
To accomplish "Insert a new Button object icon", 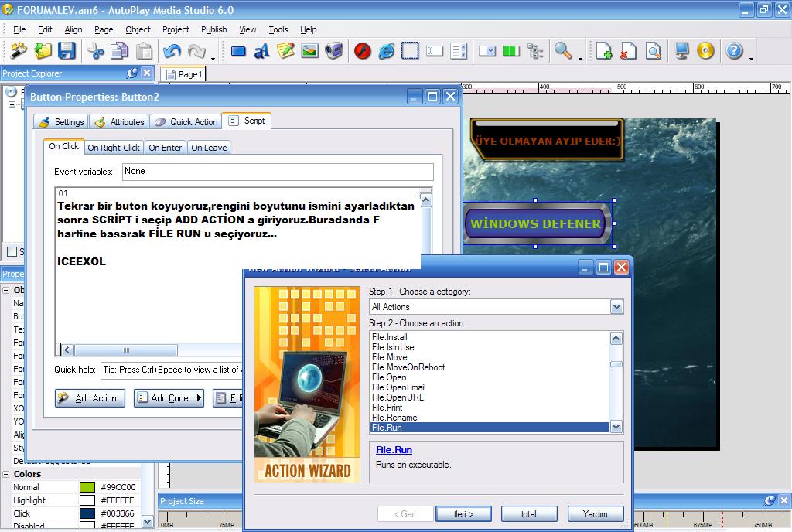I will 238,51.
